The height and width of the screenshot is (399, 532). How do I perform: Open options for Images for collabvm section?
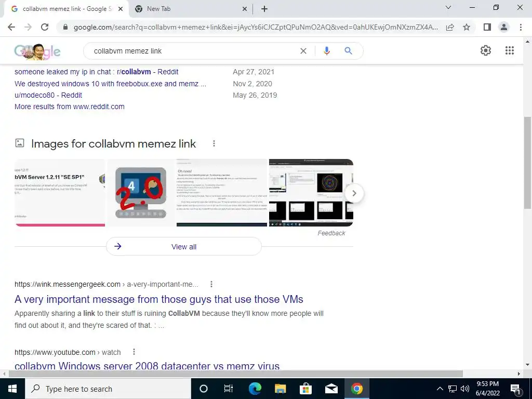pyautogui.click(x=214, y=143)
